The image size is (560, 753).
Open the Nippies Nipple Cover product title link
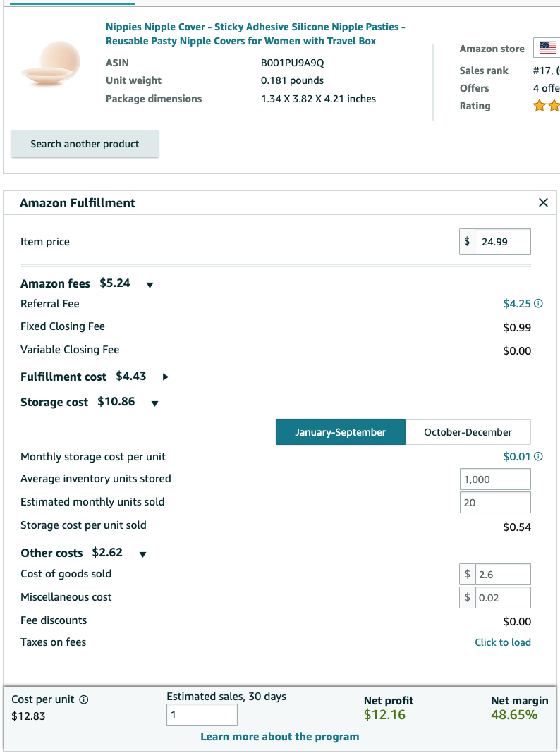(255, 34)
